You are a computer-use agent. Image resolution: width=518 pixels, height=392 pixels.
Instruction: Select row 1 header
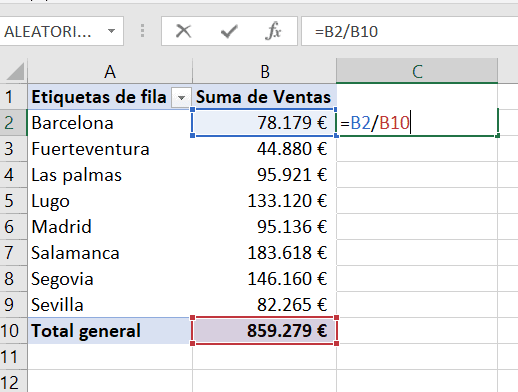pos(13,97)
